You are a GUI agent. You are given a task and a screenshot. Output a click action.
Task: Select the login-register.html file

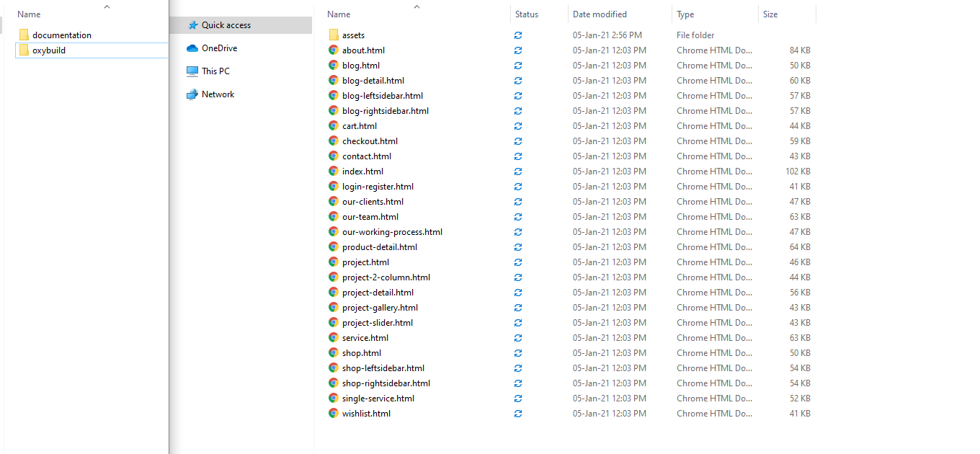pyautogui.click(x=378, y=187)
